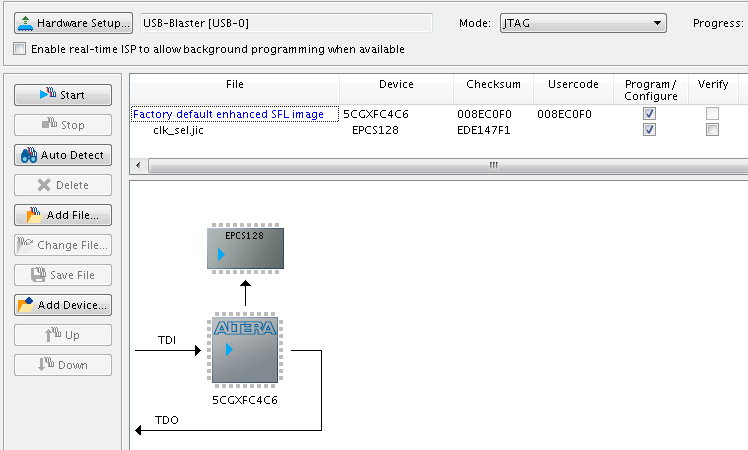748x450 pixels.
Task: Open the Add Device dialog
Action: (x=63, y=305)
